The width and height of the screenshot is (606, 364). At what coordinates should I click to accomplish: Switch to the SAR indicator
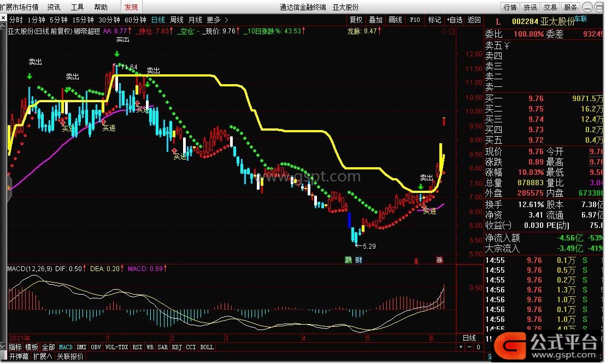163,347
